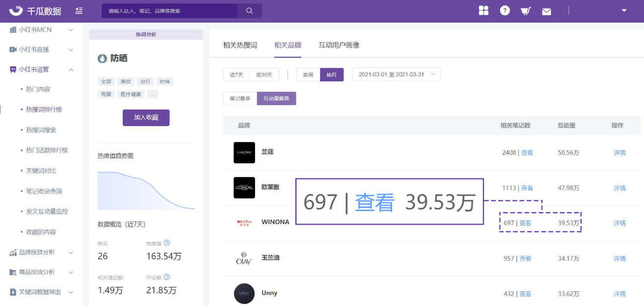
Task: Click the 关键词数据导出 download icon
Action: tap(13, 292)
